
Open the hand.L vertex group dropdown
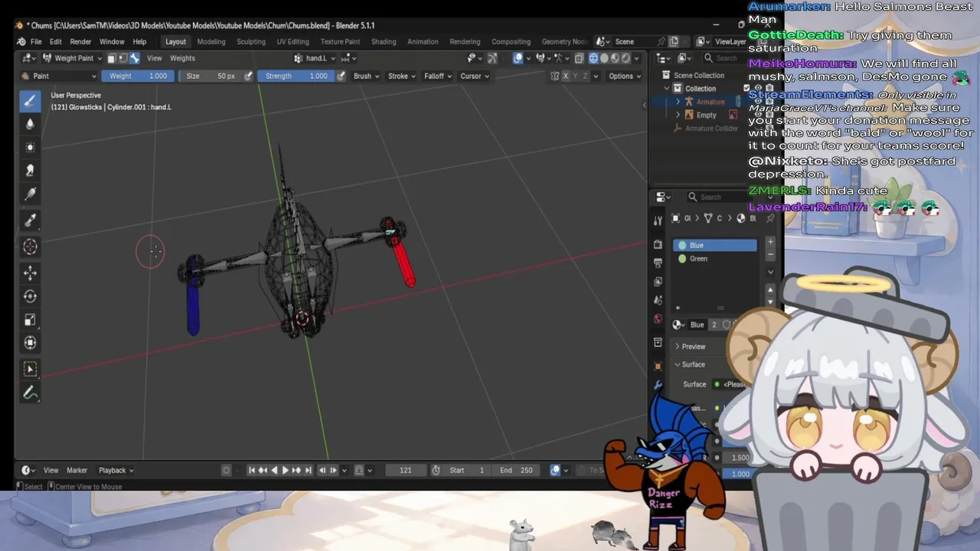(315, 58)
